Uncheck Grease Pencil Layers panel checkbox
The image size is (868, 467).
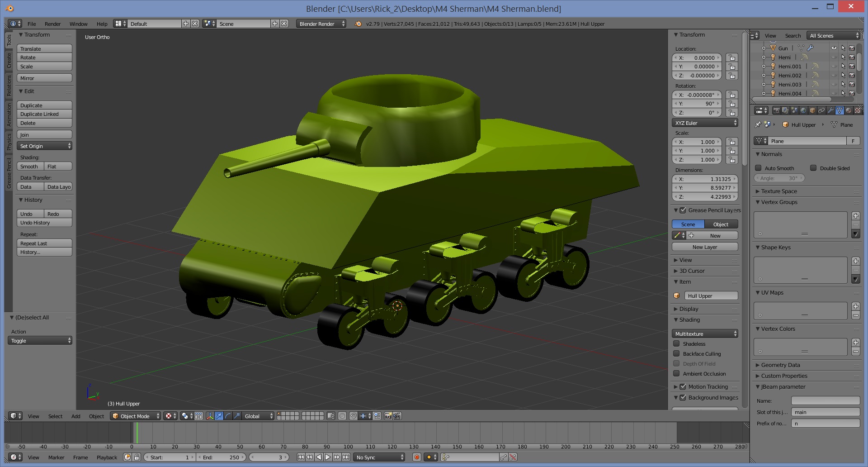683,210
